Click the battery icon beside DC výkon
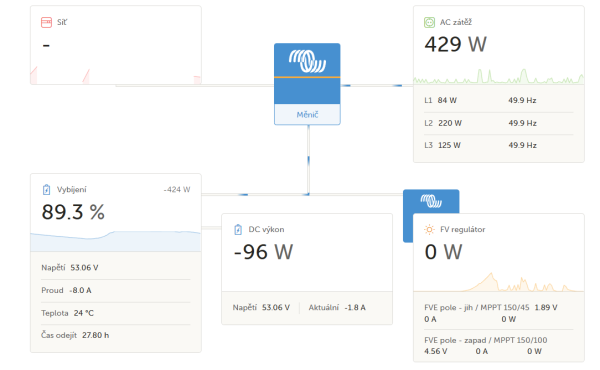600x370 pixels. point(238,230)
